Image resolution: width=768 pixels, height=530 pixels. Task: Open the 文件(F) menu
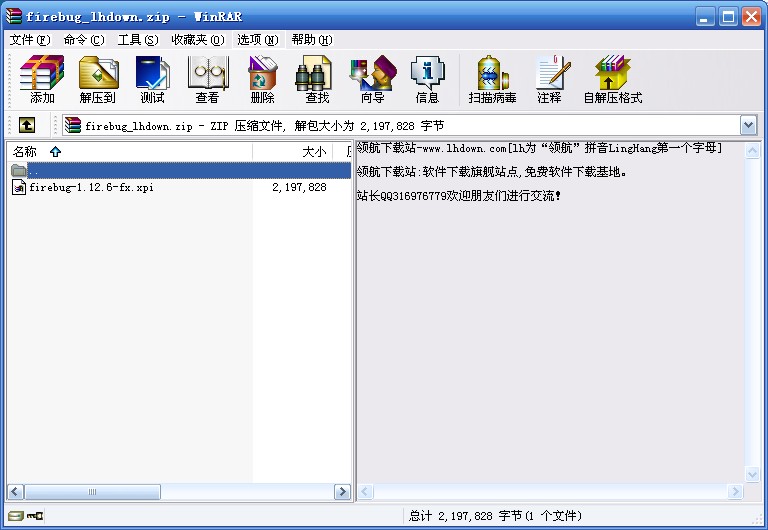click(x=30, y=40)
